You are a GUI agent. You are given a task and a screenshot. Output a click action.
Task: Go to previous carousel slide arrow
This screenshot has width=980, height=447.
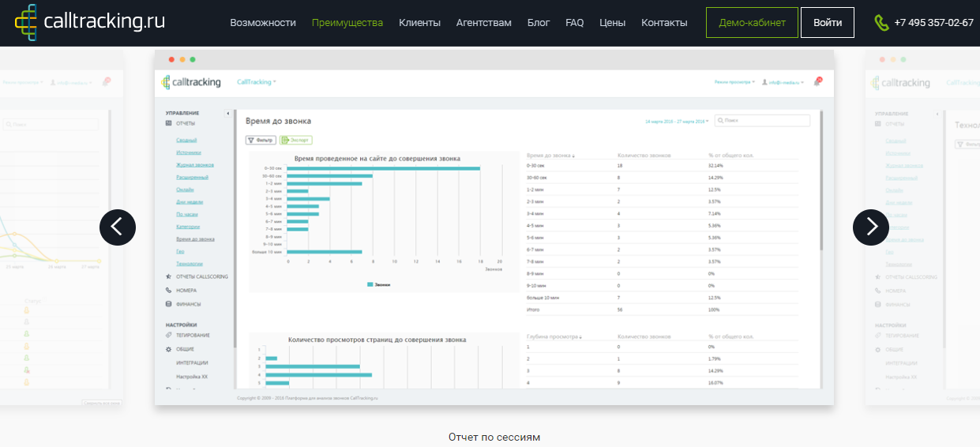pyautogui.click(x=118, y=227)
